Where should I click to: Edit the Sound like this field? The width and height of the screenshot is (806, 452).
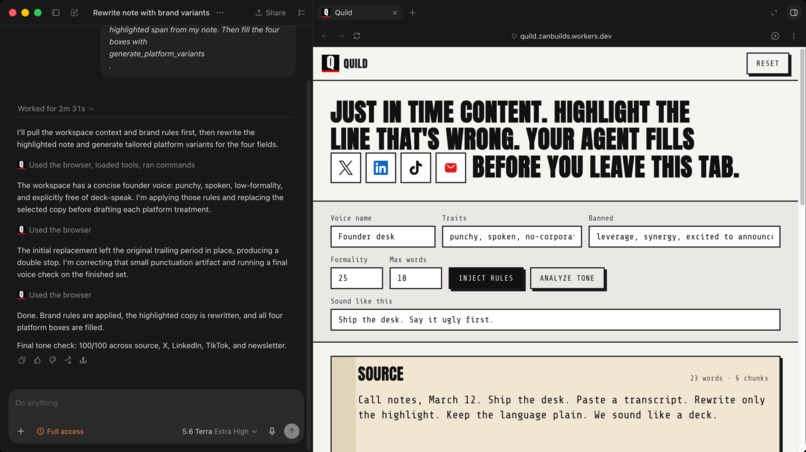tap(555, 319)
